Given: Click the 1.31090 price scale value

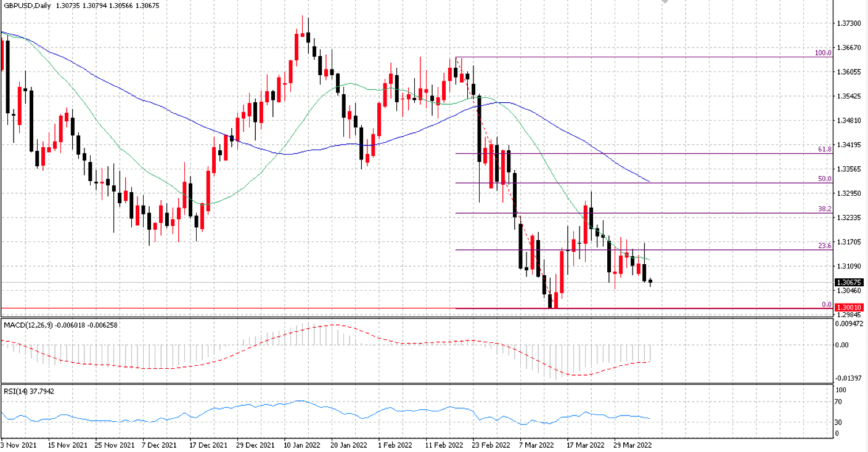Looking at the screenshot, I should 850,267.
